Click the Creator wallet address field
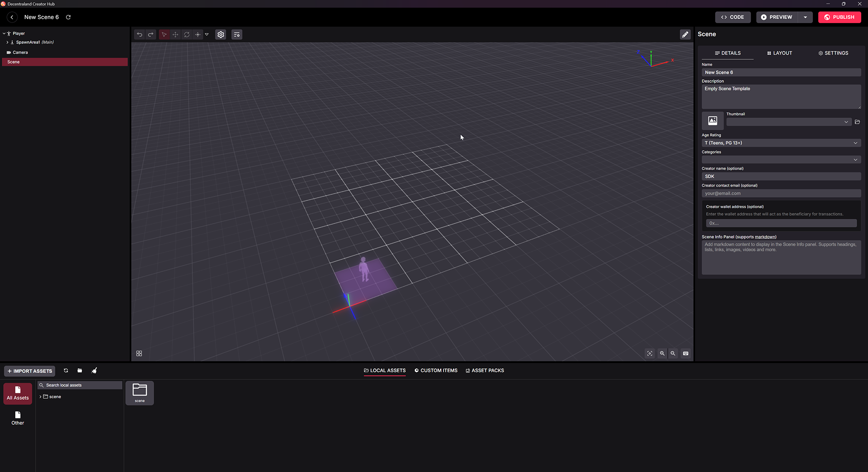868x472 pixels. (x=781, y=223)
